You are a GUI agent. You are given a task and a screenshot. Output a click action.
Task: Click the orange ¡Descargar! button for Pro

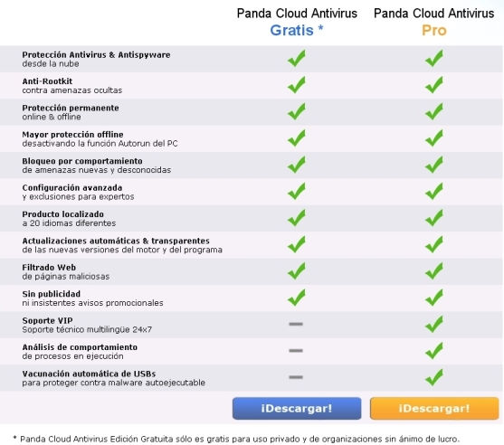pyautogui.click(x=434, y=409)
